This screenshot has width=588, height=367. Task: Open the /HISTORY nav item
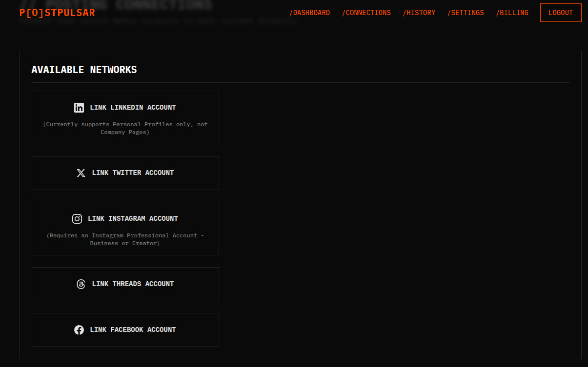419,13
